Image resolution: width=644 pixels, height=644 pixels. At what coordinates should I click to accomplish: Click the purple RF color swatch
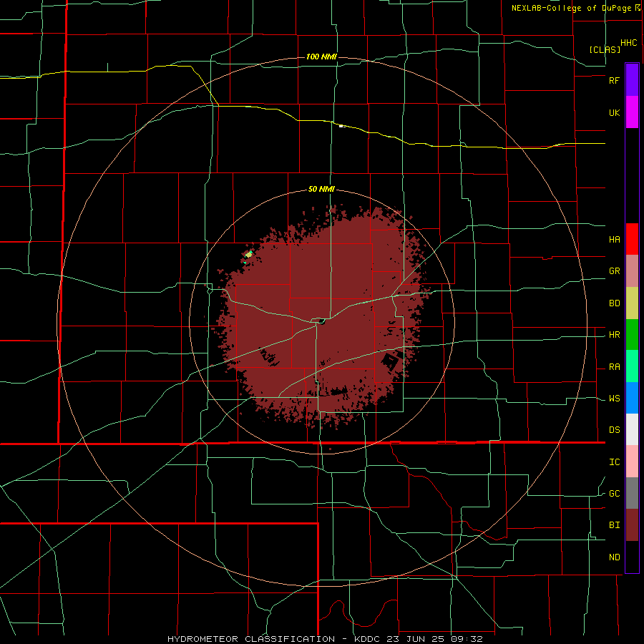632,80
